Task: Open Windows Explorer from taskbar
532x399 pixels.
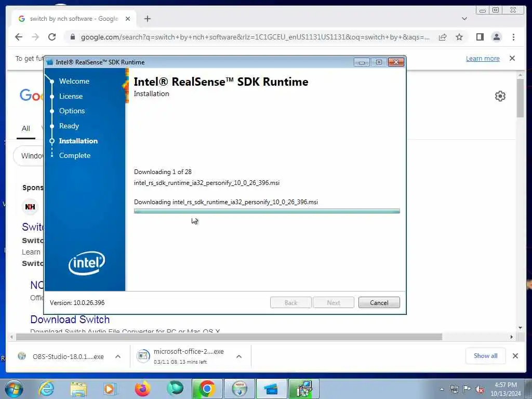Action: coord(79,389)
